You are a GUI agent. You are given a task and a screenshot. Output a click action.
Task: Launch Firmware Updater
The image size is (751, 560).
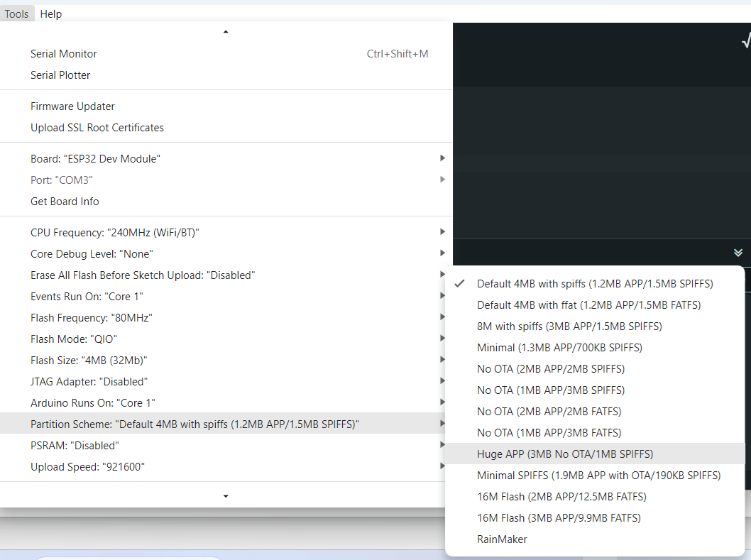point(226,106)
